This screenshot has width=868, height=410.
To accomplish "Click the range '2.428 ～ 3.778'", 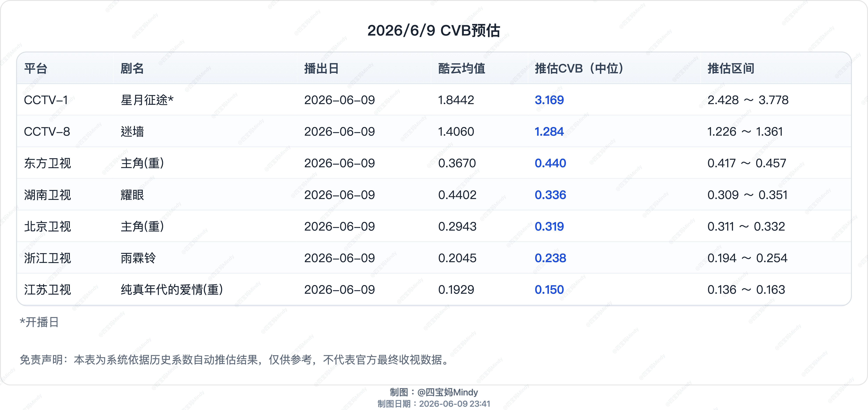I will coord(748,100).
